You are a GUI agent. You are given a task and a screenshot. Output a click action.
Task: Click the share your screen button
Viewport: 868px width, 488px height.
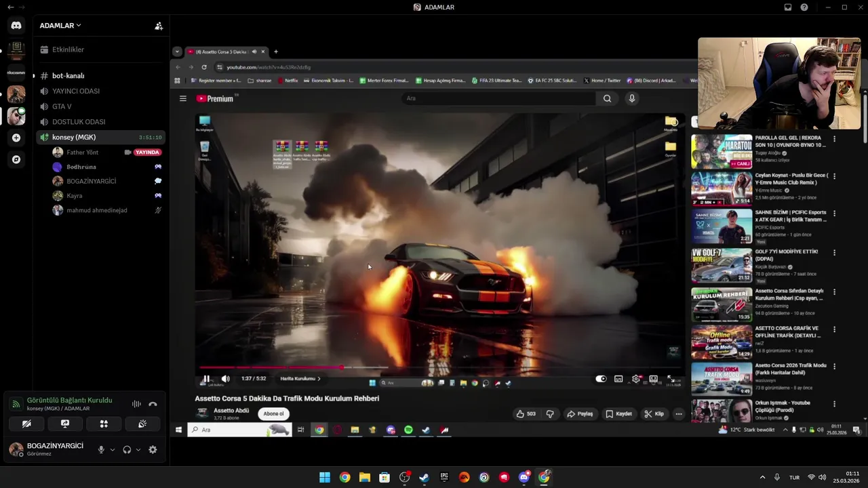65,424
